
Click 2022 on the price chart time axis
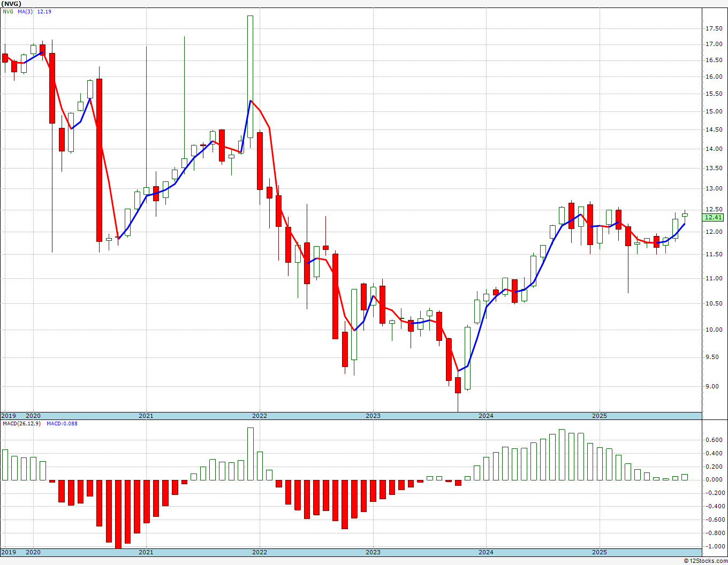click(x=260, y=416)
